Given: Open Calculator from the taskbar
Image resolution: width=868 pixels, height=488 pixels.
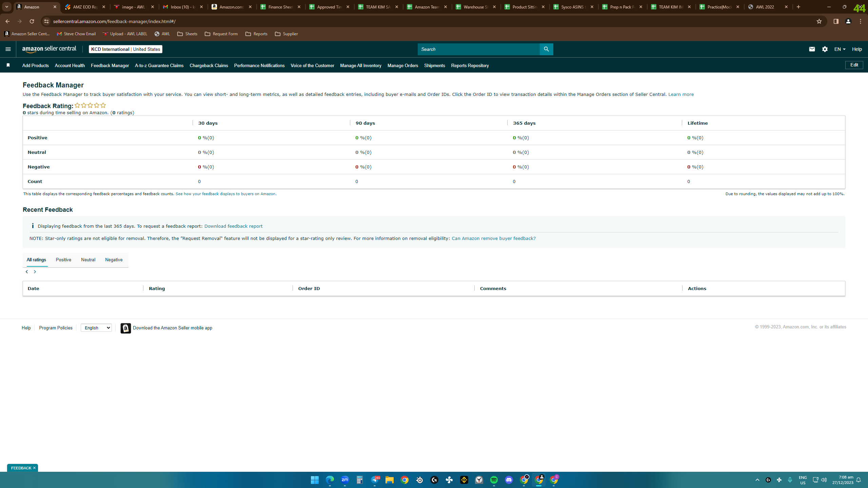Looking at the screenshot, I should click(360, 480).
